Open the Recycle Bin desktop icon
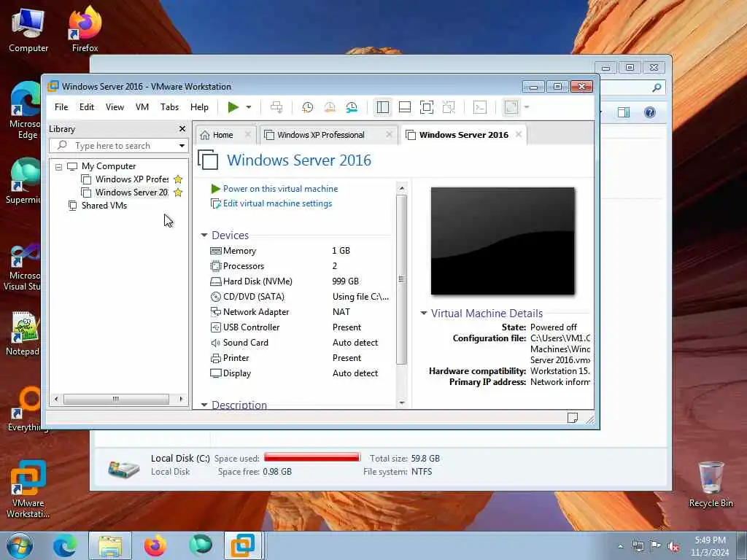Screen dimensions: 747x560 pos(711,485)
